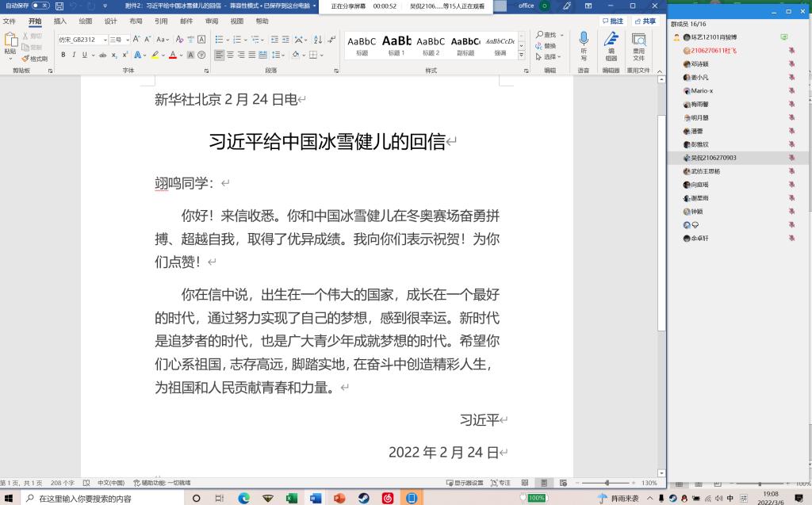Viewport: 812px width, 505px height.
Task: Click the Reuse Files (重用文件) icon
Action: coord(638,46)
